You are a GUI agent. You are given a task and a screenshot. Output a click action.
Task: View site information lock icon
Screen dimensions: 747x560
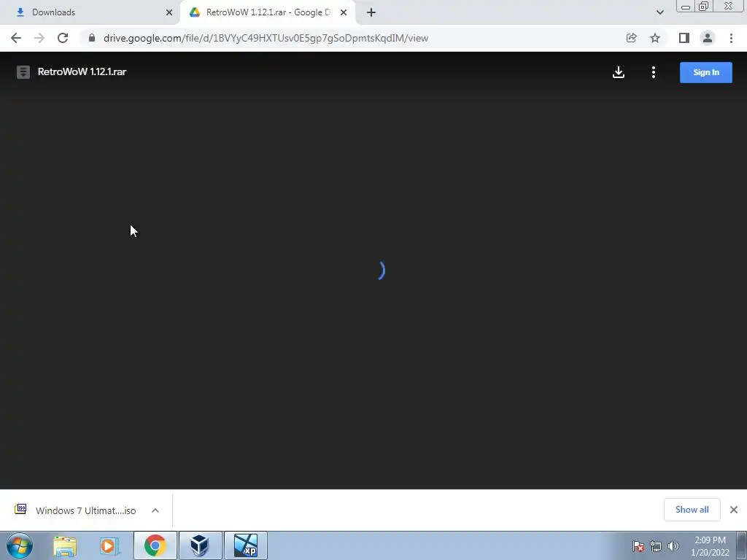click(x=92, y=38)
